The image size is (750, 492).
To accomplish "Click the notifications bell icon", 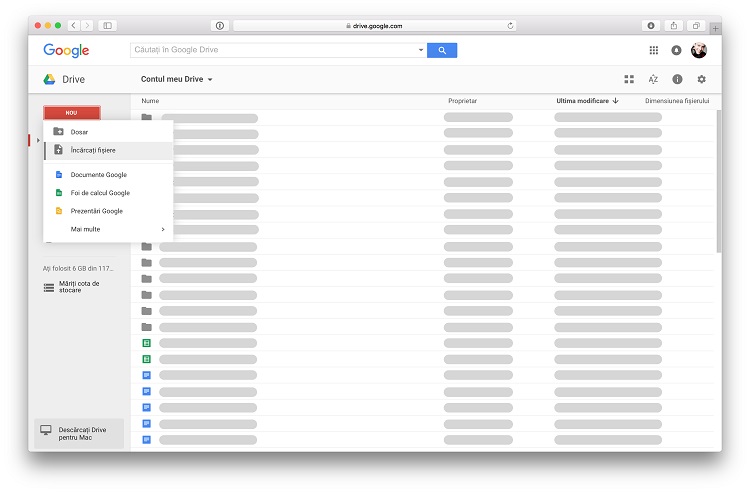I will (676, 50).
